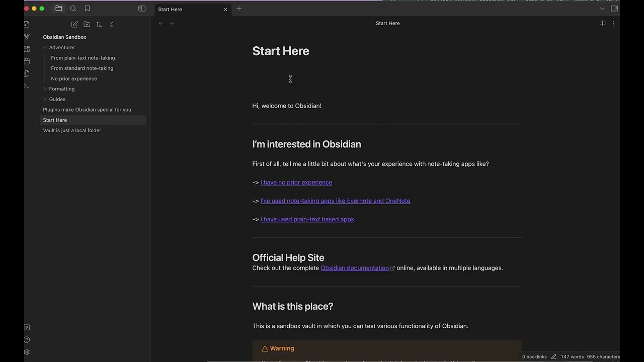Open the more options three-dot menu
644x362 pixels.
[x=613, y=23]
